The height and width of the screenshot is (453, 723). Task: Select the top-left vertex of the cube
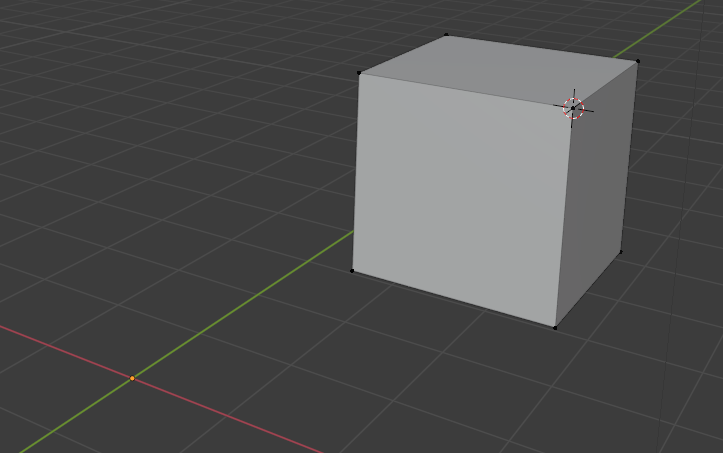(x=359, y=73)
